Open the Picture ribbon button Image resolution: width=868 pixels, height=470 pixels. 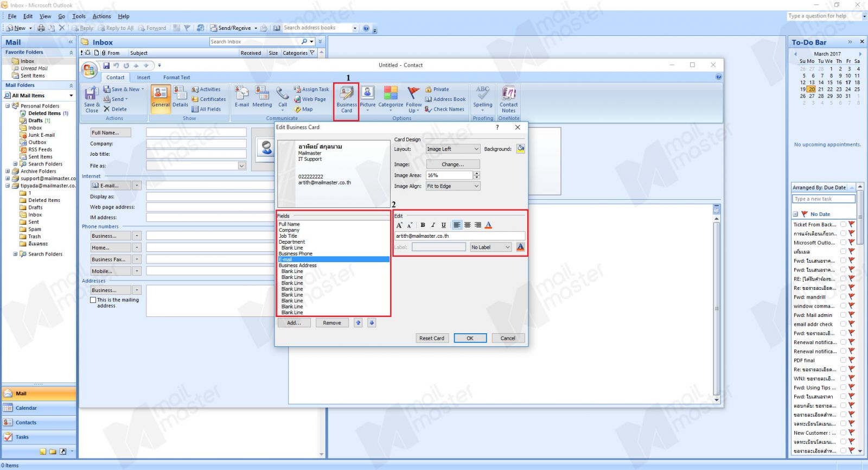pos(367,98)
